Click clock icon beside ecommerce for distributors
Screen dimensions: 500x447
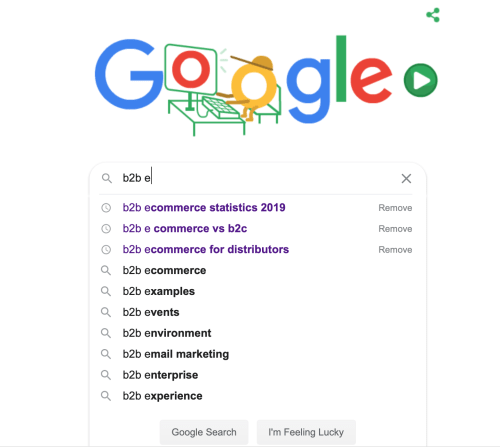(106, 250)
